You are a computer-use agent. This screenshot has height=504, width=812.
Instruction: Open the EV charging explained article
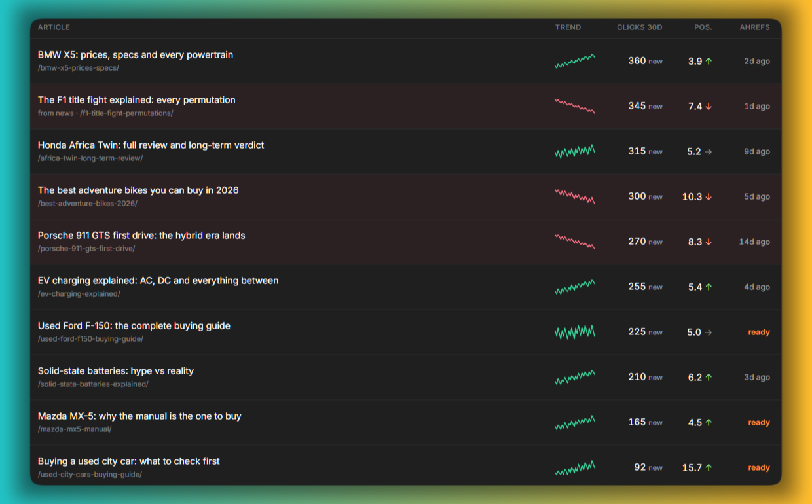(x=158, y=281)
